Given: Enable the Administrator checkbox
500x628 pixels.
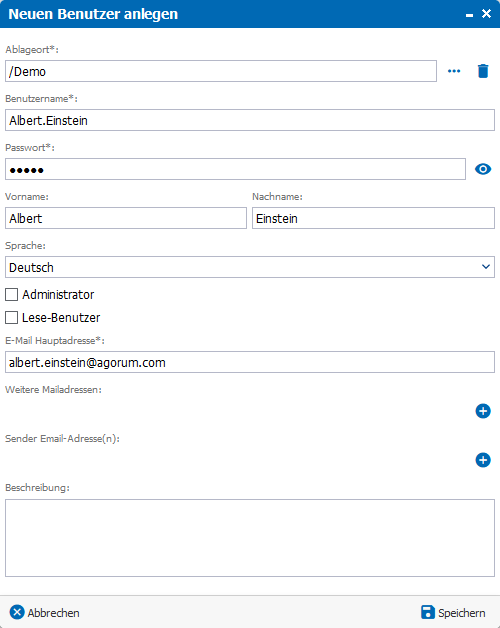Looking at the screenshot, I should pos(11,294).
